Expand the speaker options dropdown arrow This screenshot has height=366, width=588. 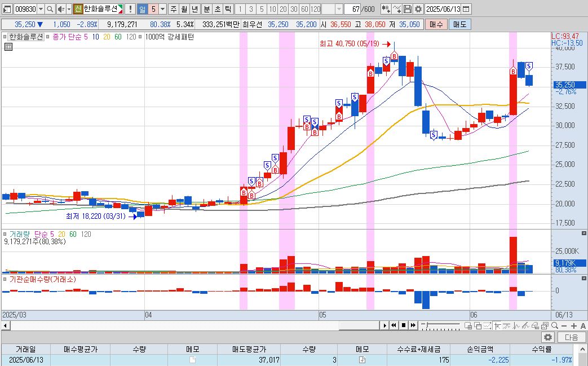69,9
